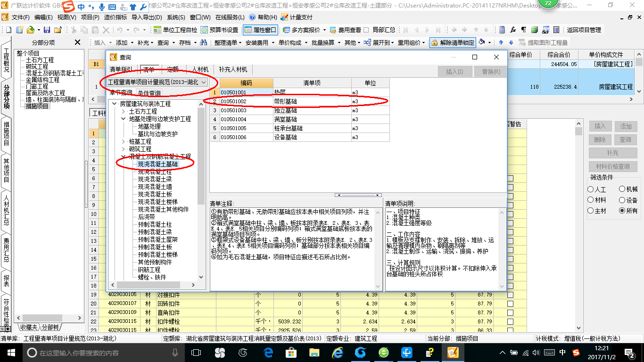The height and width of the screenshot is (362, 644).
Task: Expand the 土石方工程 node in the query tree
Action: [124, 111]
